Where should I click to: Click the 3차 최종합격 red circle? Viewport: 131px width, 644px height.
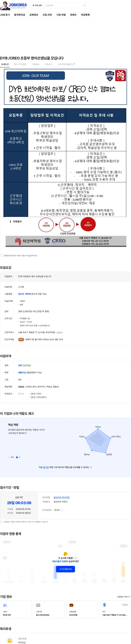[88, 224]
